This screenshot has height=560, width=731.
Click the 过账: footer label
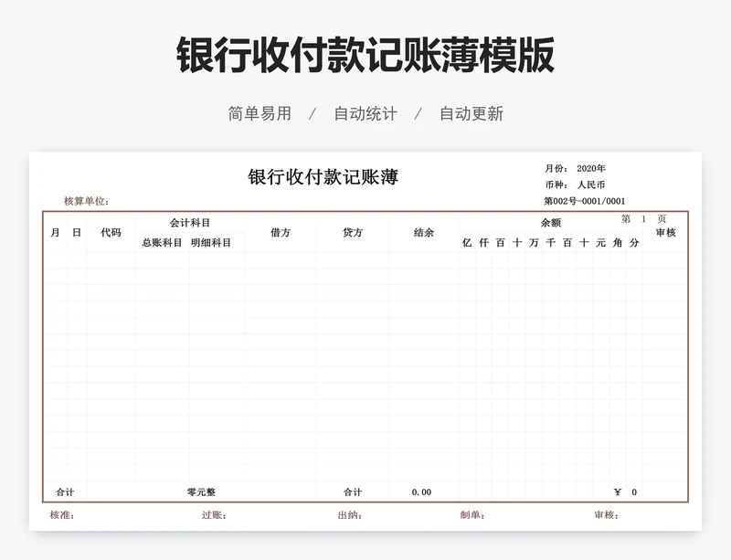[x=214, y=514]
